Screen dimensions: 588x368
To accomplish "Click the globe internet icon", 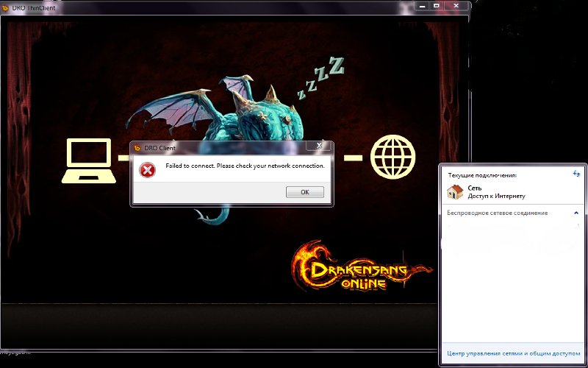I will (x=392, y=158).
